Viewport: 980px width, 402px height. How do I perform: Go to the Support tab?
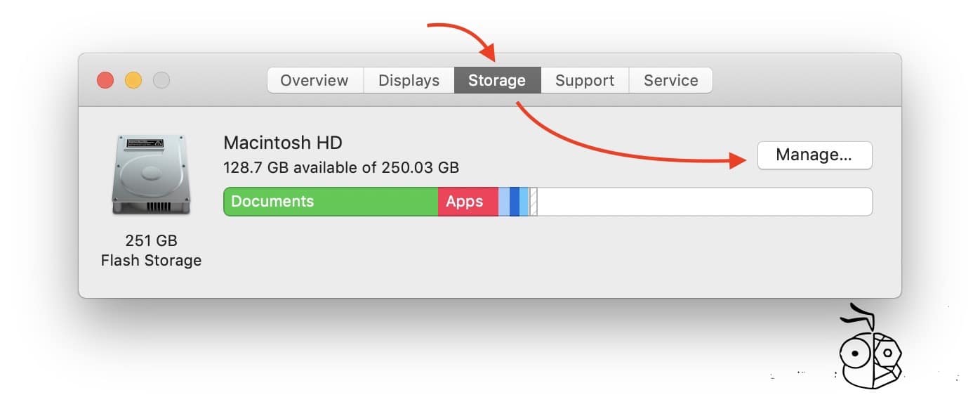[585, 80]
